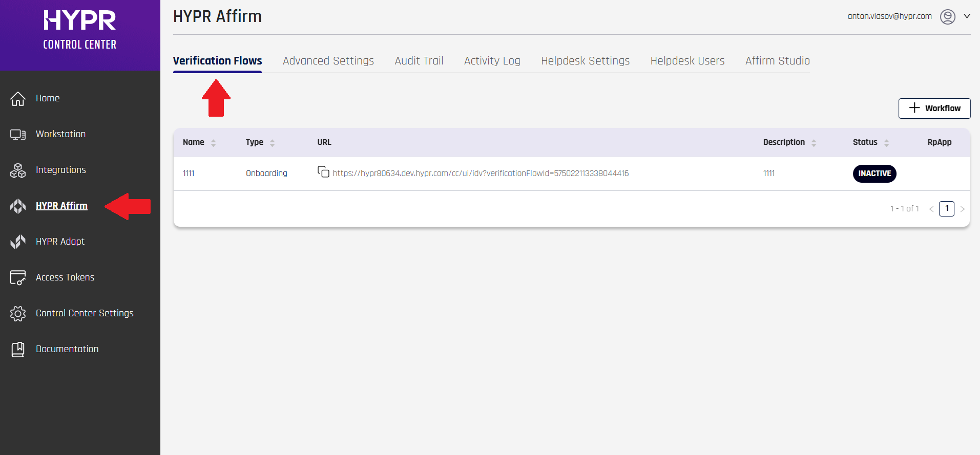Sort the table by Description

(814, 143)
